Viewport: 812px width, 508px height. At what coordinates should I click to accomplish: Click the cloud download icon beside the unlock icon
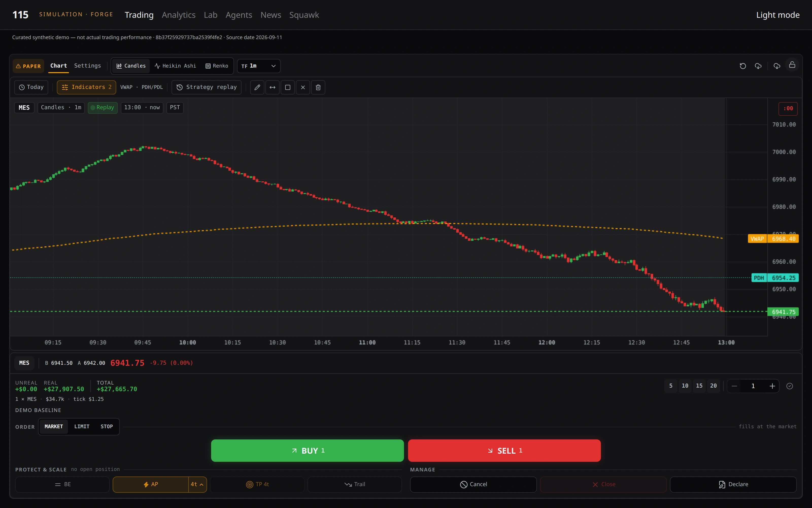coord(777,66)
